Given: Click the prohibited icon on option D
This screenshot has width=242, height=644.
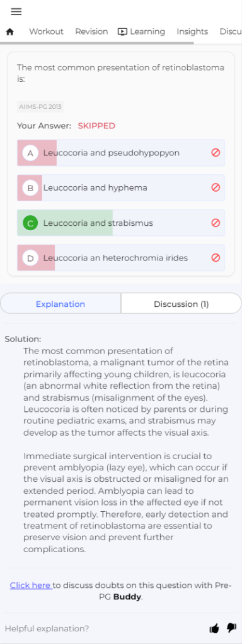Looking at the screenshot, I should point(216,258).
